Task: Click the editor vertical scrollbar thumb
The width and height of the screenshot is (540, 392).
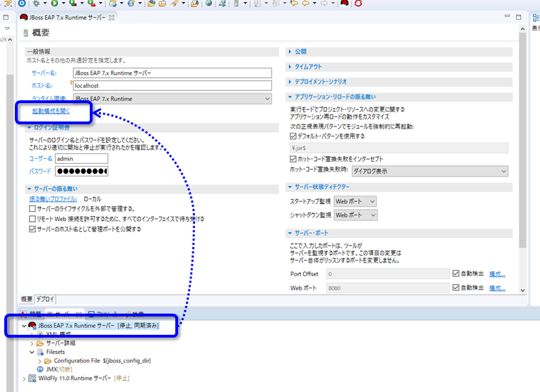Action: [523, 141]
